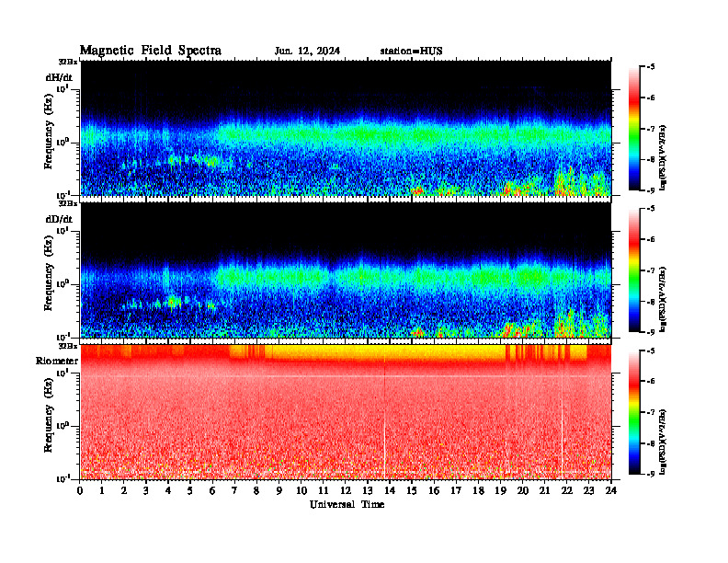Screen dimensions: 728x563
Task: Click hour 6 on the time axis
Action: coord(212,491)
